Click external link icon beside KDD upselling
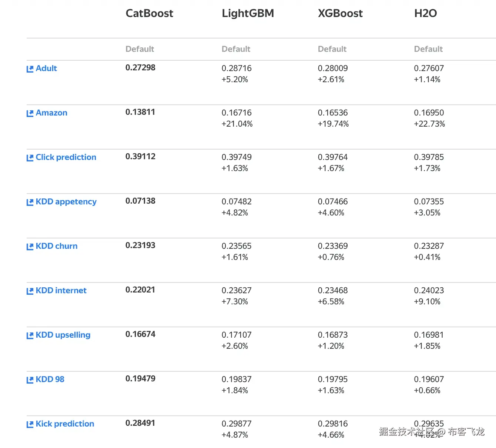 [30, 335]
